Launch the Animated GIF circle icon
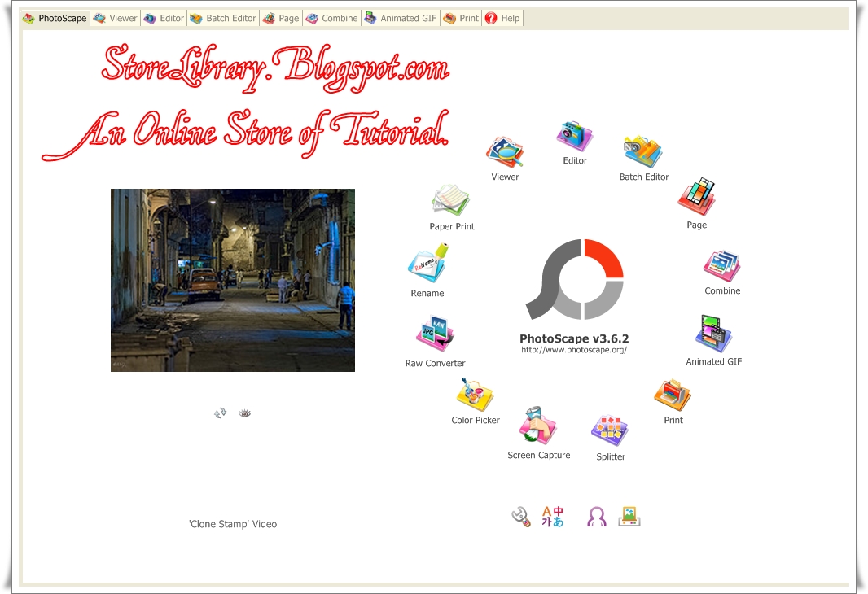868x594 pixels. pos(713,334)
